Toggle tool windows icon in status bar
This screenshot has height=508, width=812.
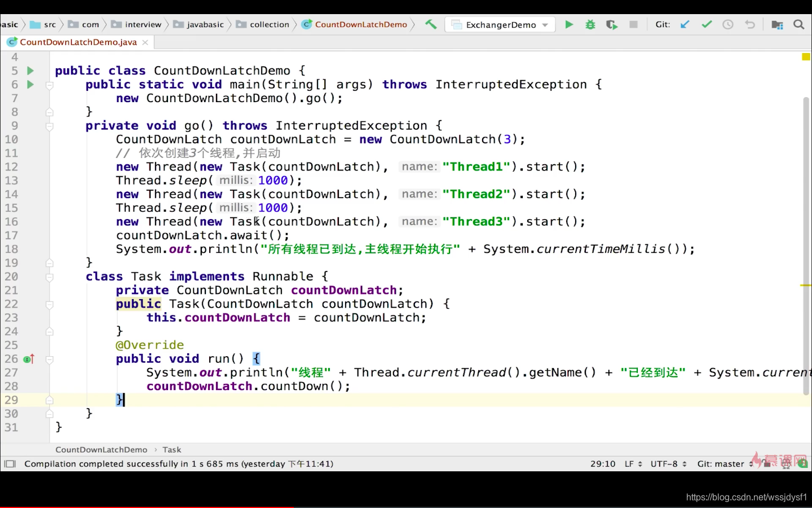coord(10,464)
